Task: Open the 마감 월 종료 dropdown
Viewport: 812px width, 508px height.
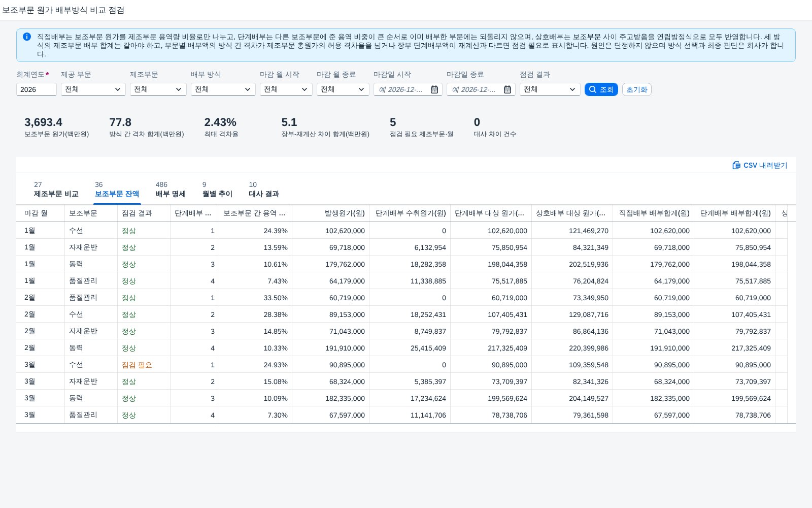Action: click(343, 89)
